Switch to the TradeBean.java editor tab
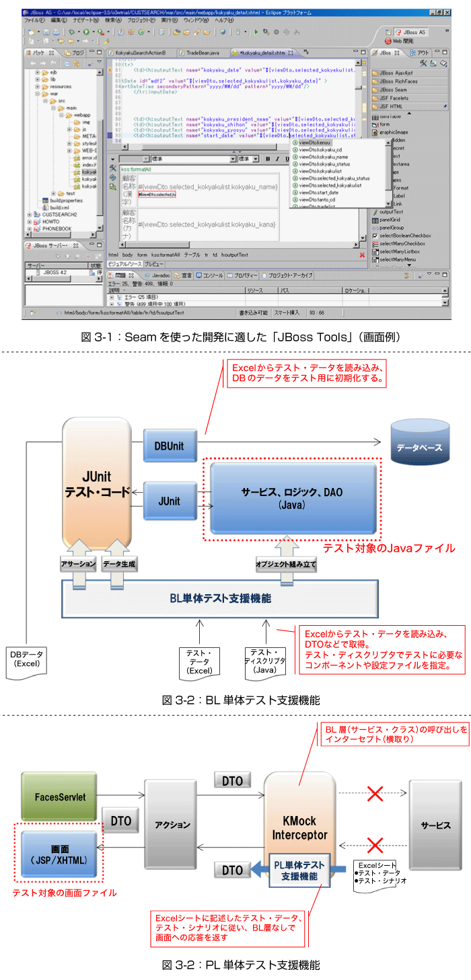The image size is (471, 980). [x=200, y=52]
